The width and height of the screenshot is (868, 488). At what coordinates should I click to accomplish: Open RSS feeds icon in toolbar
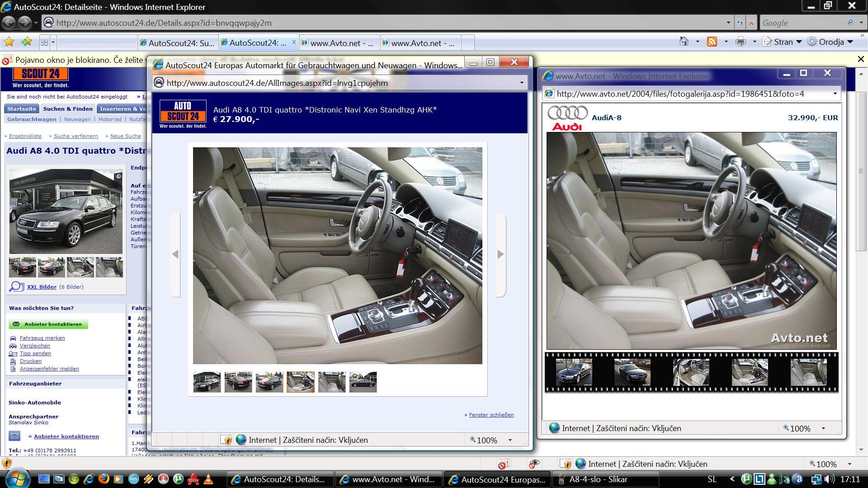click(x=712, y=42)
